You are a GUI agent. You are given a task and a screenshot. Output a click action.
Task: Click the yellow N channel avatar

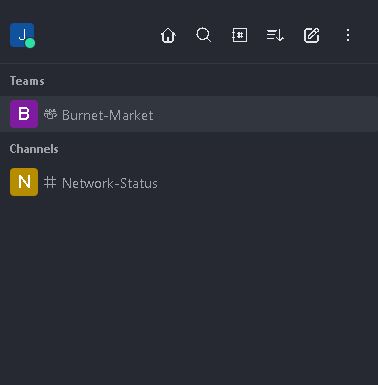click(x=24, y=182)
